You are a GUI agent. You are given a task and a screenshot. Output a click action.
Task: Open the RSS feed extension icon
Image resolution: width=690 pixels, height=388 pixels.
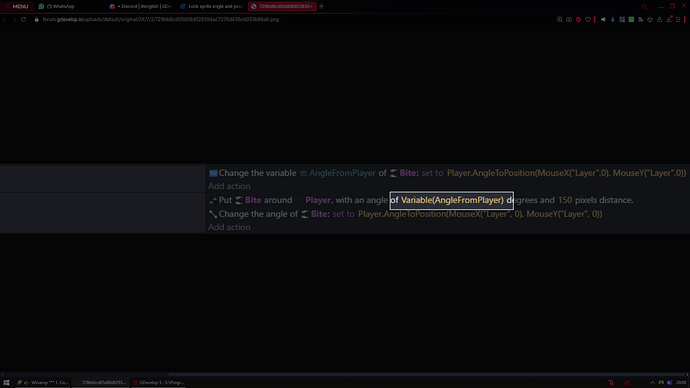[x=641, y=19]
